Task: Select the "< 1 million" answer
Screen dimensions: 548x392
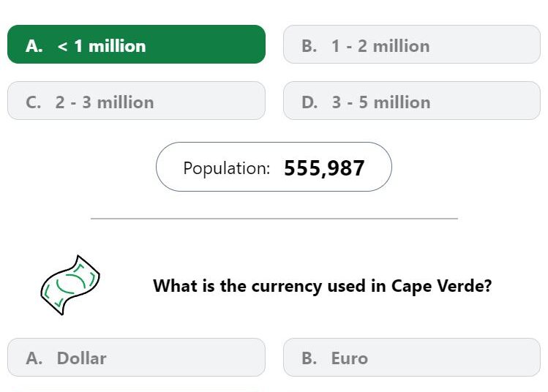Action: (136, 45)
